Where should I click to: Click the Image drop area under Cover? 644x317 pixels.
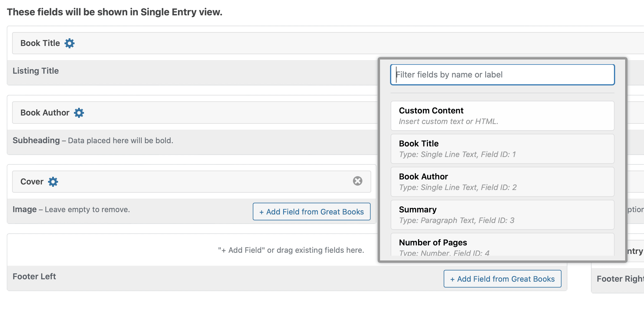[x=118, y=209]
